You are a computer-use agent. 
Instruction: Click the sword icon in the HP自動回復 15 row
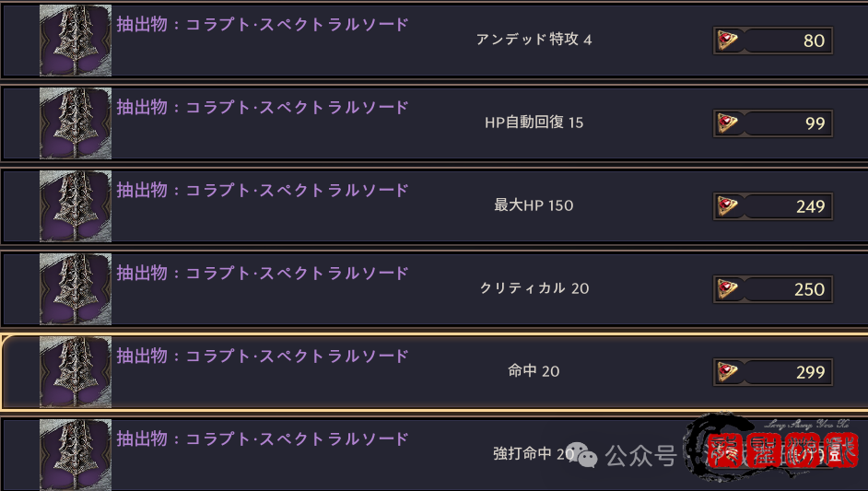coord(76,123)
